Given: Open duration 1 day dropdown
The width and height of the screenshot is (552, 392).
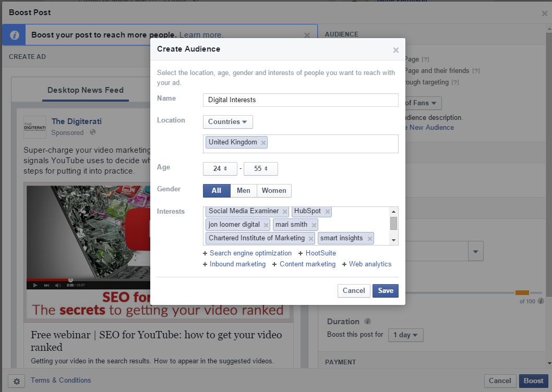Looking at the screenshot, I should coord(405,335).
